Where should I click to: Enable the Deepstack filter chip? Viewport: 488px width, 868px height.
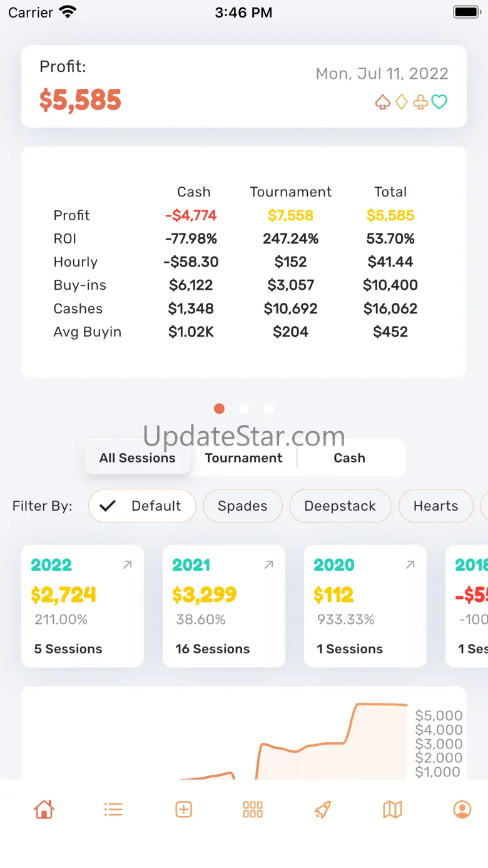point(340,506)
